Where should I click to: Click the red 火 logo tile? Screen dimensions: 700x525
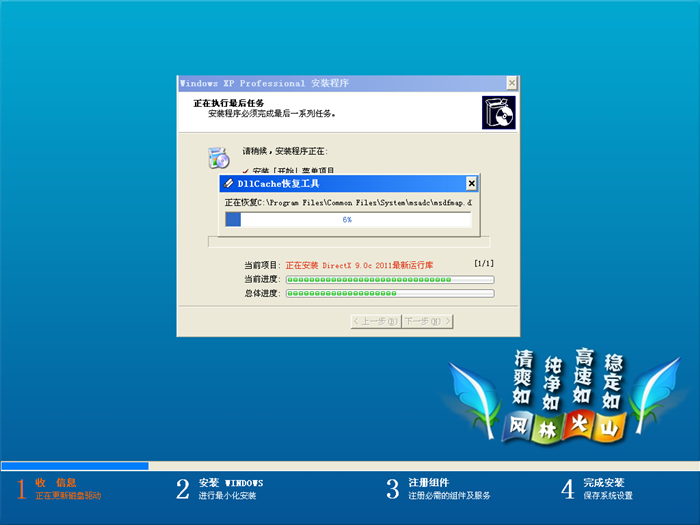[x=578, y=427]
